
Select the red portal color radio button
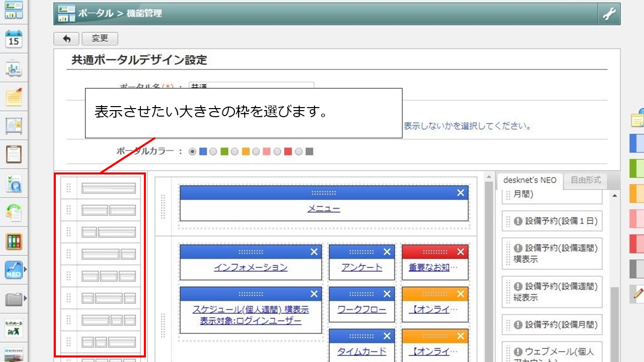coord(278,151)
